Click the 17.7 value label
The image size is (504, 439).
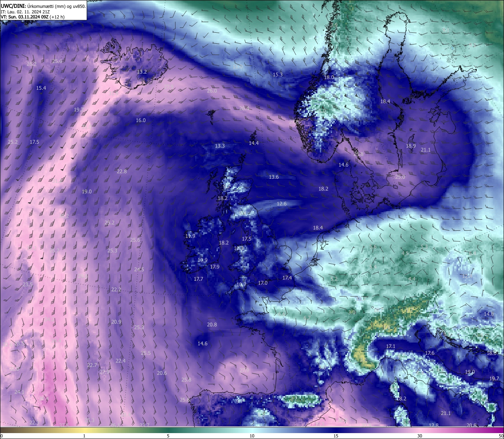coord(198,279)
